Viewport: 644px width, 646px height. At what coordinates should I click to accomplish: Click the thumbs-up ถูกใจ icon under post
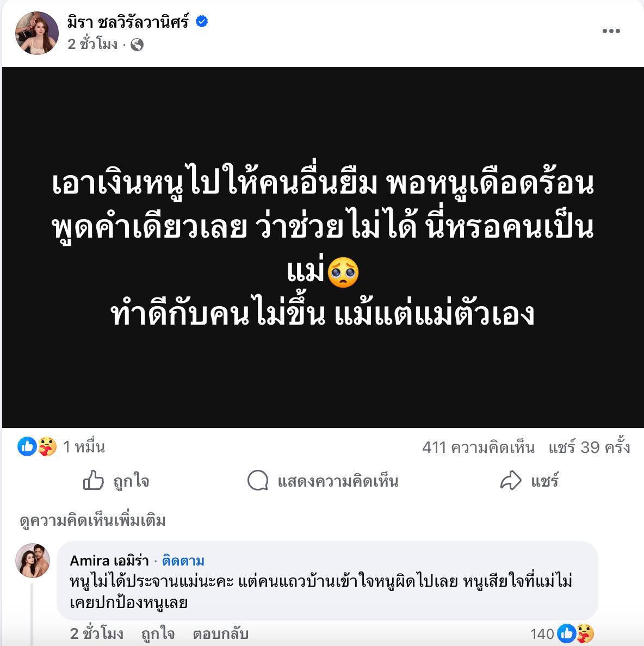[94, 481]
